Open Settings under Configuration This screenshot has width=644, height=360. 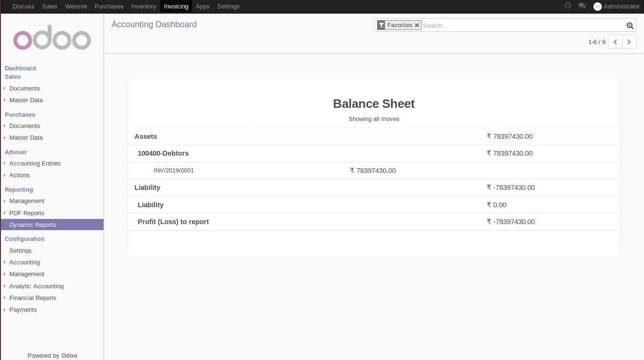pyautogui.click(x=21, y=251)
